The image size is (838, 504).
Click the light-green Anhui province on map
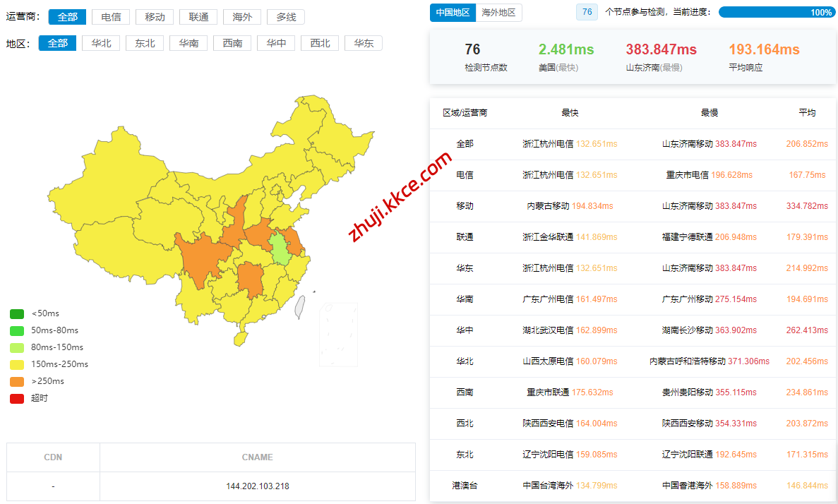tap(280, 248)
